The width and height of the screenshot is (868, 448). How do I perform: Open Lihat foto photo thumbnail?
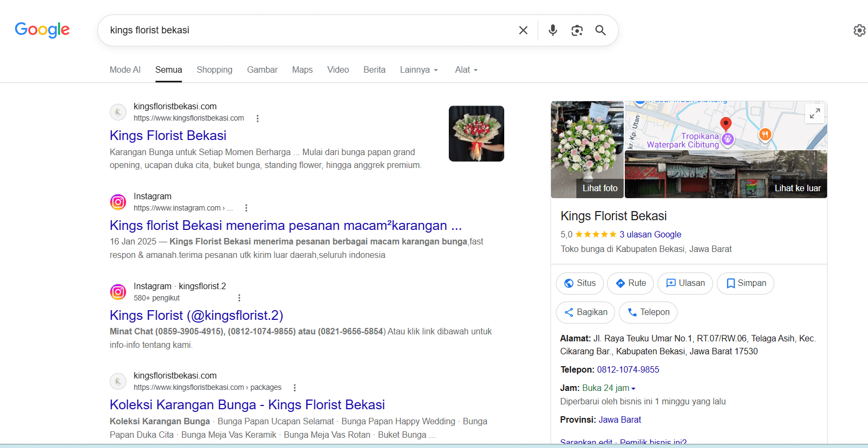(587, 150)
